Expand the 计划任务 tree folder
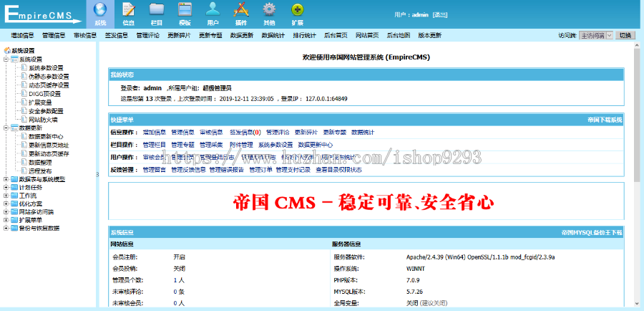 click(6, 188)
